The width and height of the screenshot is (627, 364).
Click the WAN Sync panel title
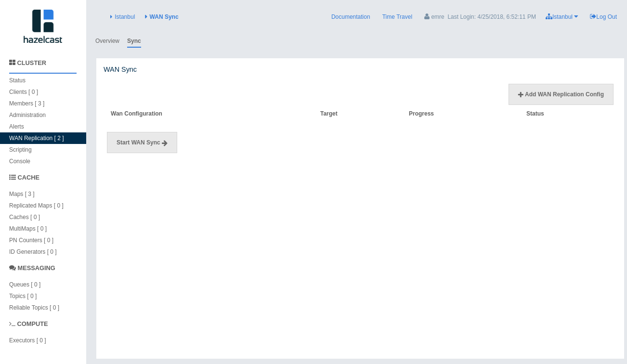click(x=120, y=69)
